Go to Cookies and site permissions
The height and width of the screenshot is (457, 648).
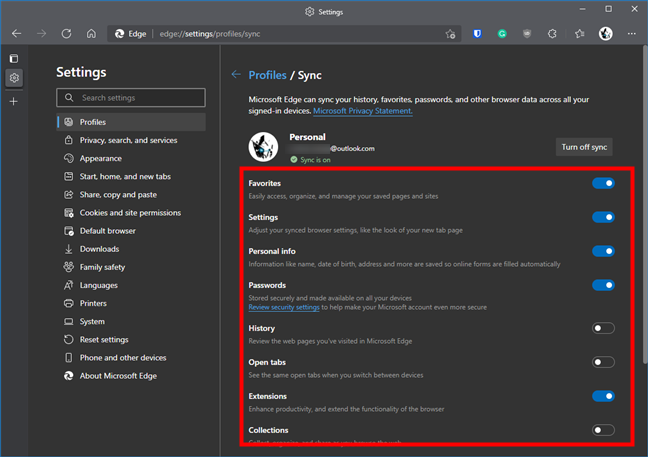coord(130,213)
